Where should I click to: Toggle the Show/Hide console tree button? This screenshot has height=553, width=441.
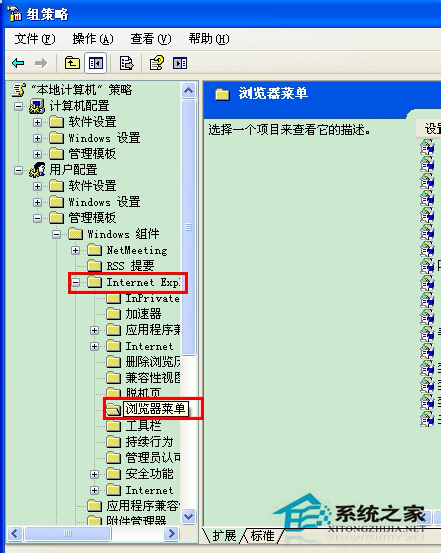[96, 63]
